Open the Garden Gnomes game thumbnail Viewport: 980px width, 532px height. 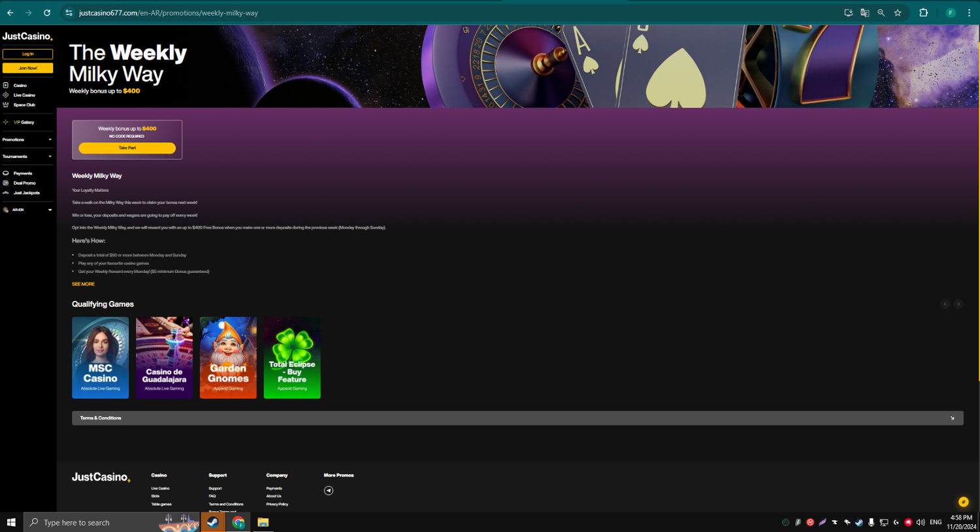click(228, 358)
